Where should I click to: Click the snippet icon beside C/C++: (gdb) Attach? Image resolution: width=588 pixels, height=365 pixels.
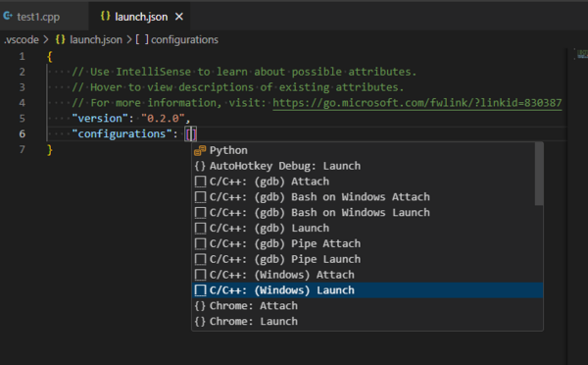[x=200, y=182]
